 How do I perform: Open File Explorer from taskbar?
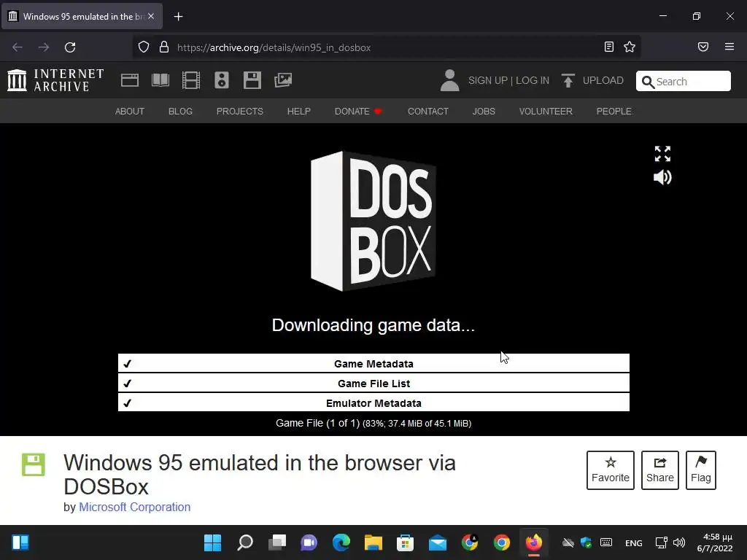[373, 542]
